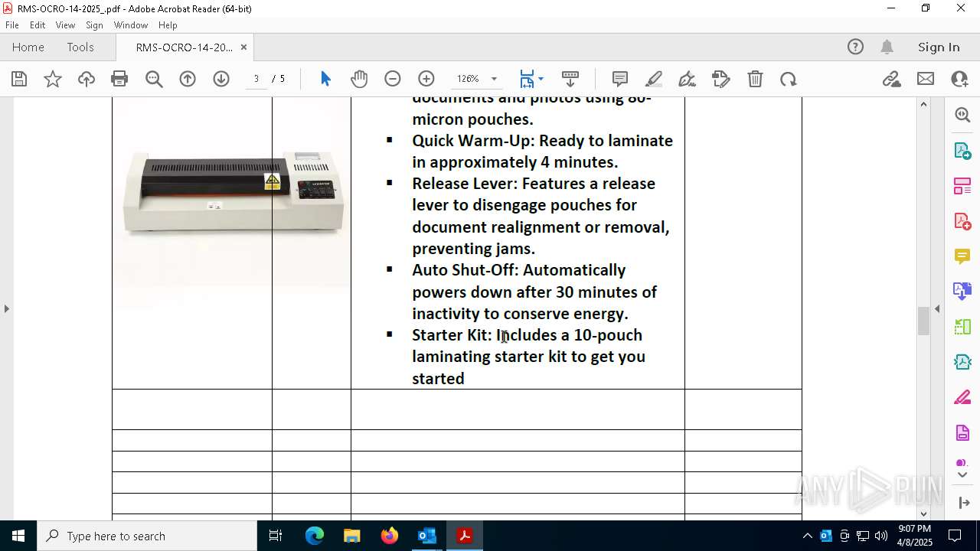Image resolution: width=980 pixels, height=551 pixels.
Task: Click the laminator product image
Action: point(234,191)
